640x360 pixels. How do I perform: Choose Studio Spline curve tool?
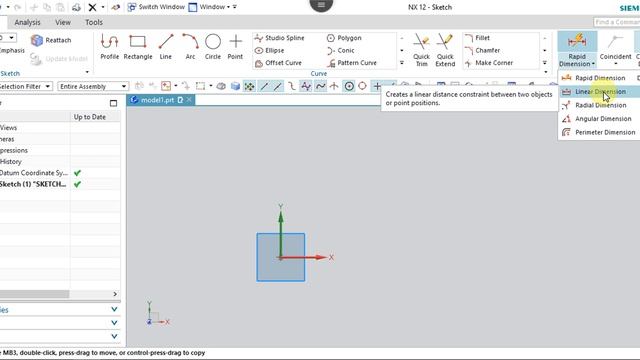point(280,38)
